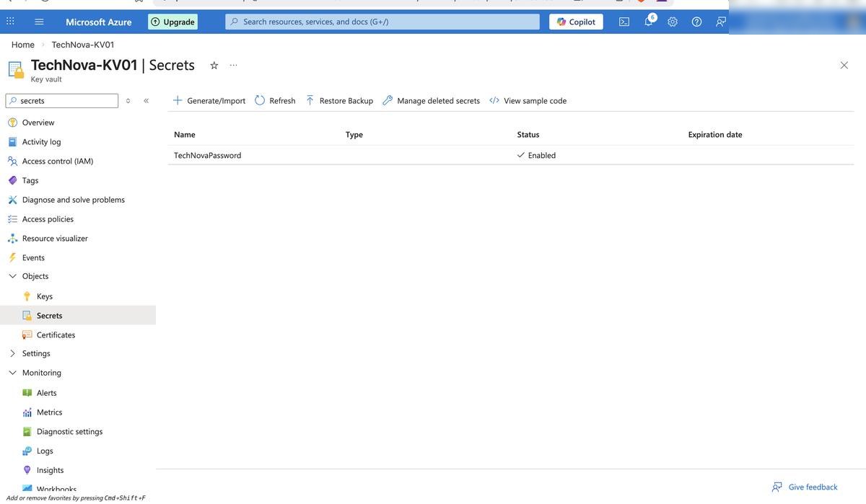Open Workbooks in the sidebar
This screenshot has width=866, height=504.
(x=56, y=490)
